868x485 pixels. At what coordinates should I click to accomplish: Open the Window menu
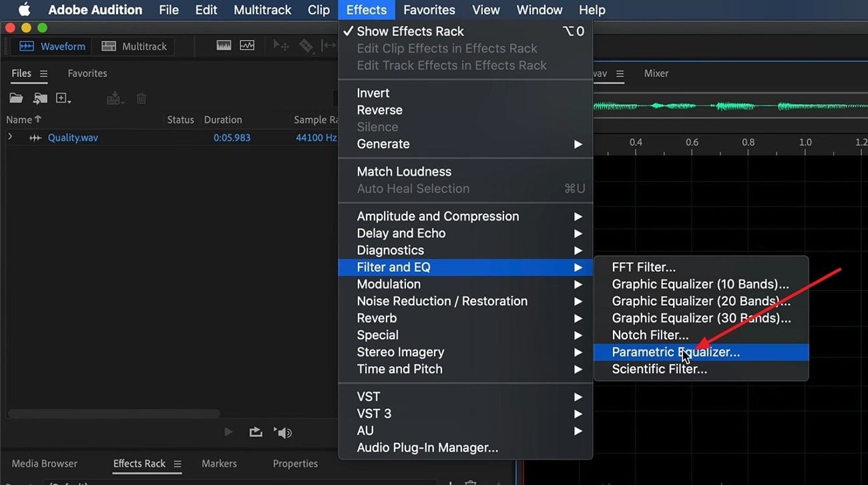(x=539, y=10)
